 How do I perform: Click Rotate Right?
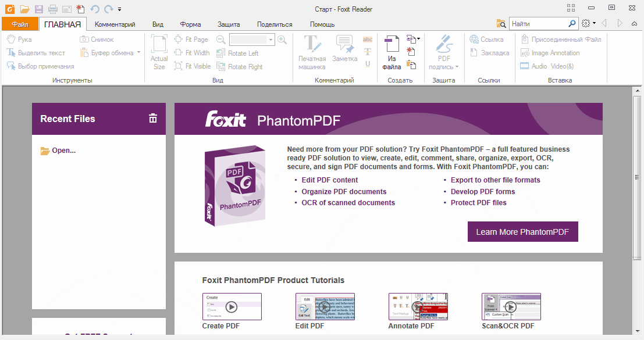[x=240, y=66]
